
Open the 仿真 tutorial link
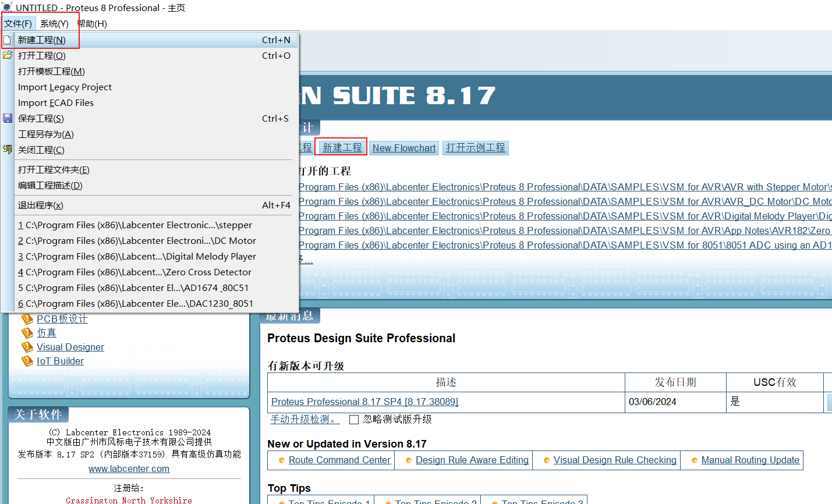[47, 333]
